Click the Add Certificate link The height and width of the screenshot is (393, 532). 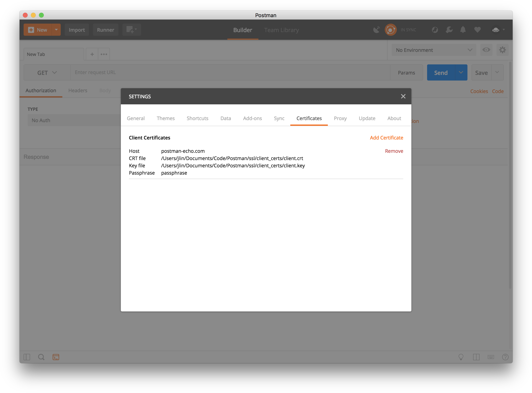tap(386, 138)
